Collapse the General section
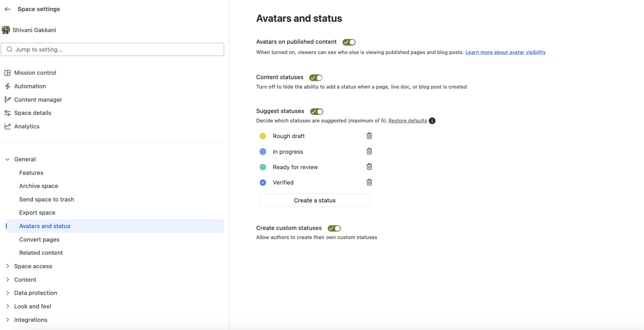Image resolution: width=644 pixels, height=330 pixels. coord(8,159)
